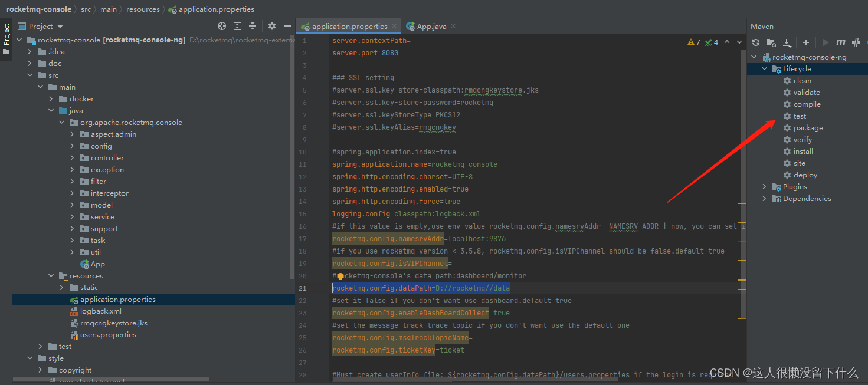Toggle Skip Tests mode in Maven toolbar
This screenshot has height=385, width=868.
pyautogui.click(x=856, y=42)
